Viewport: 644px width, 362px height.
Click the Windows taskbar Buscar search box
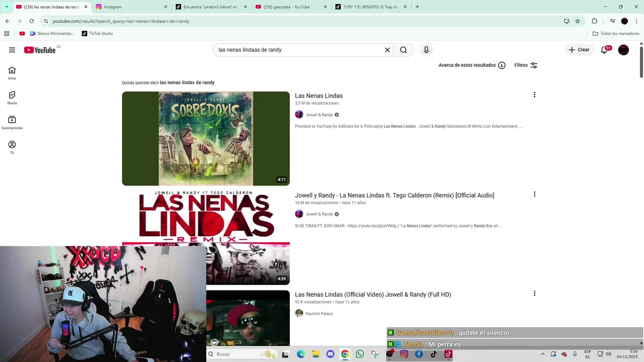[x=242, y=354]
